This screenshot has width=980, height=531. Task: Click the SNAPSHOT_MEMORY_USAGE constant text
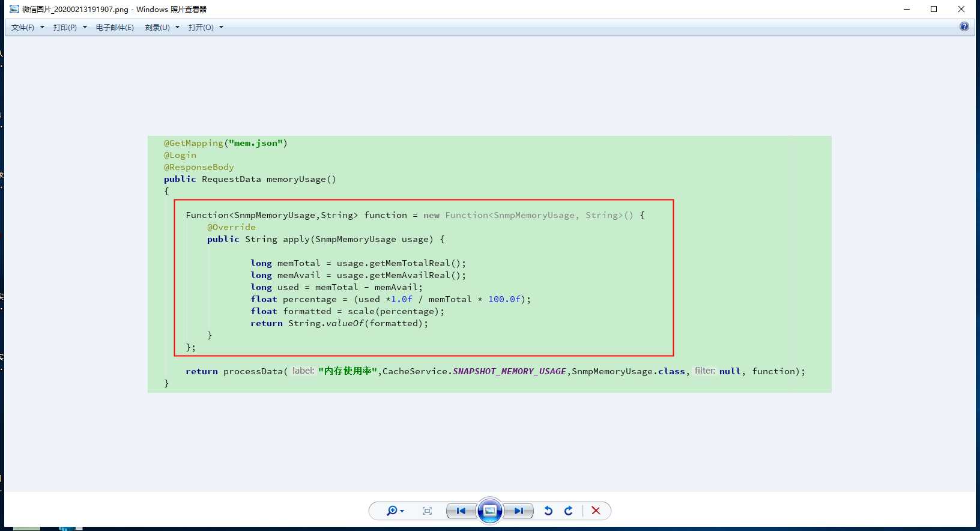coord(509,371)
